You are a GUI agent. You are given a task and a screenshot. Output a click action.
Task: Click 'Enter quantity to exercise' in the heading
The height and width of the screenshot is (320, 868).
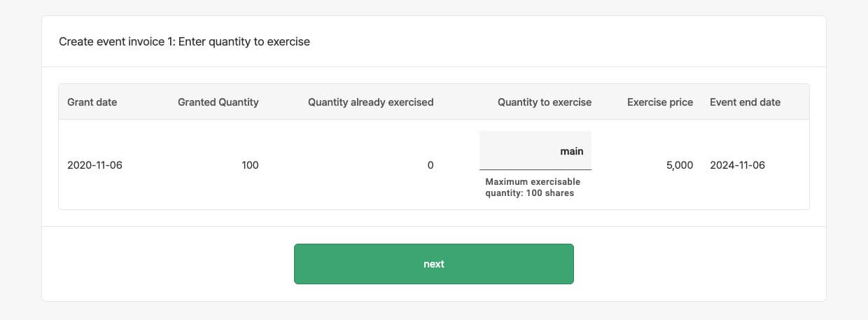point(244,42)
